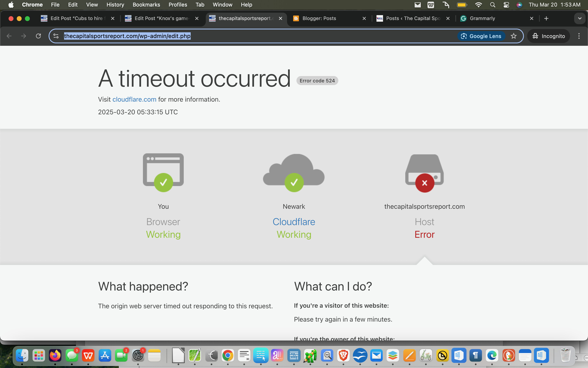Launch Brave browser from the dock

(343, 356)
